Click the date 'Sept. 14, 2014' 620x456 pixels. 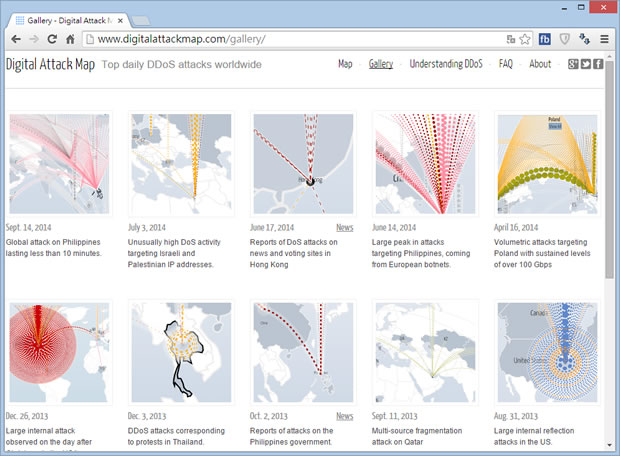pyautogui.click(x=28, y=227)
